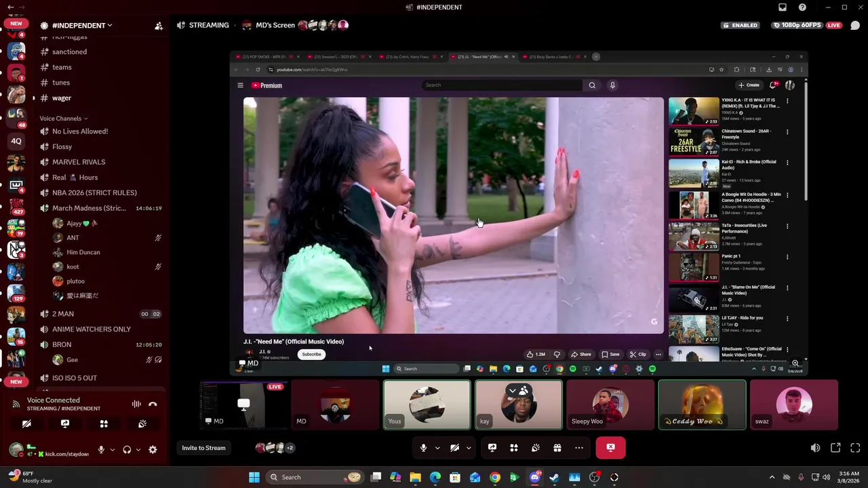Viewport: 868px width, 488px height.
Task: Click the gift icon in control bar
Action: pyautogui.click(x=557, y=448)
